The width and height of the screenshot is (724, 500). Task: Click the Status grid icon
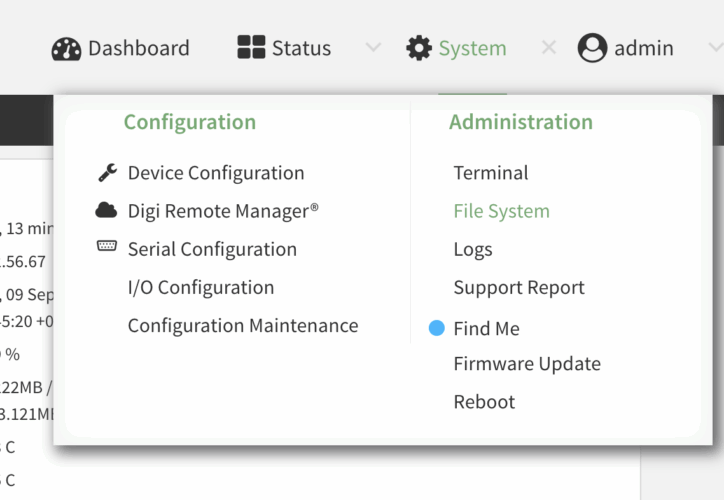(251, 47)
